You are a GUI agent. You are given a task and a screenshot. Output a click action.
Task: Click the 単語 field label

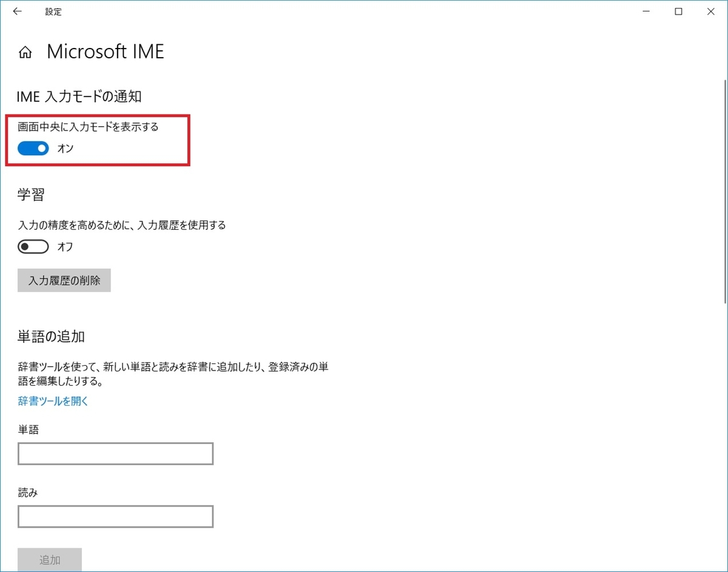tap(28, 429)
